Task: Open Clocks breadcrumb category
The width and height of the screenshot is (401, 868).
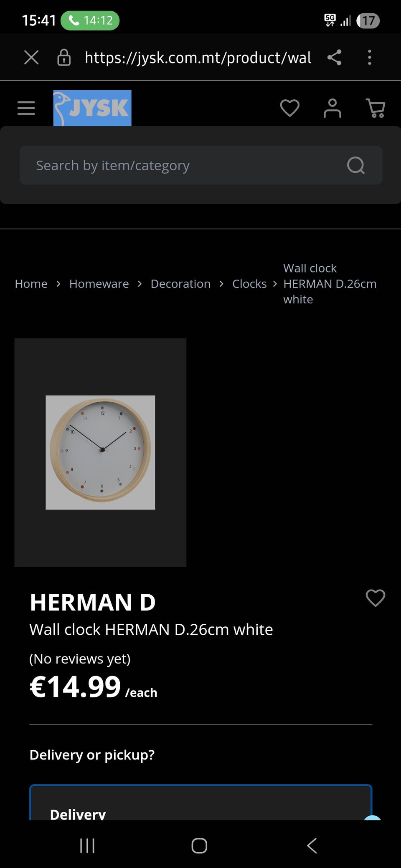Action: click(249, 284)
